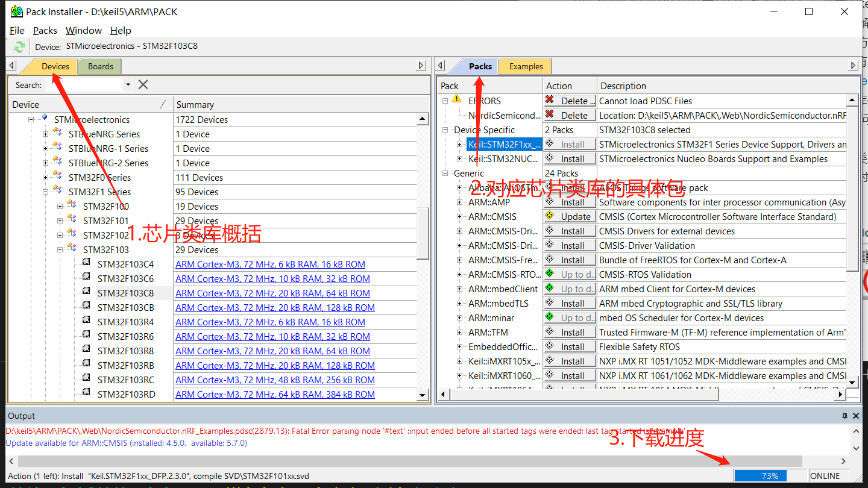The height and width of the screenshot is (488, 868).
Task: Update the ARM::CMSIS pack
Action: pos(570,216)
